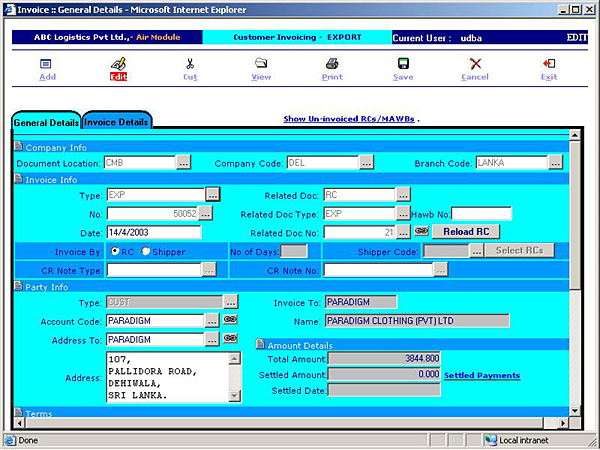Click the Edit pencil icon

[x=118, y=64]
